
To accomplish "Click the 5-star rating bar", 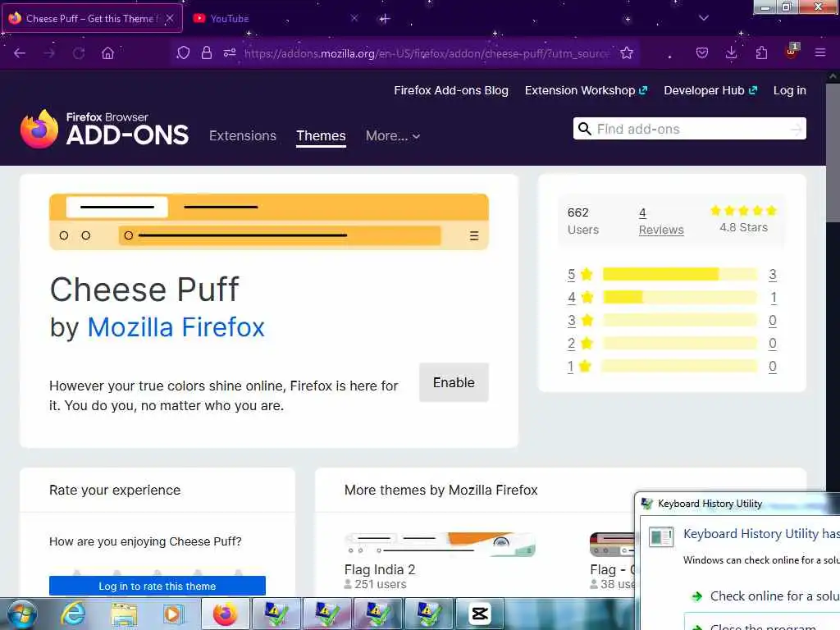I will pos(680,274).
